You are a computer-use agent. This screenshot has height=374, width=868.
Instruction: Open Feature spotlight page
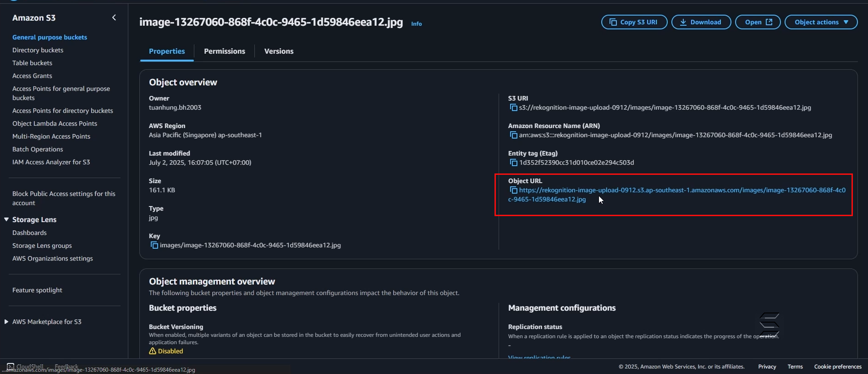tap(37, 290)
